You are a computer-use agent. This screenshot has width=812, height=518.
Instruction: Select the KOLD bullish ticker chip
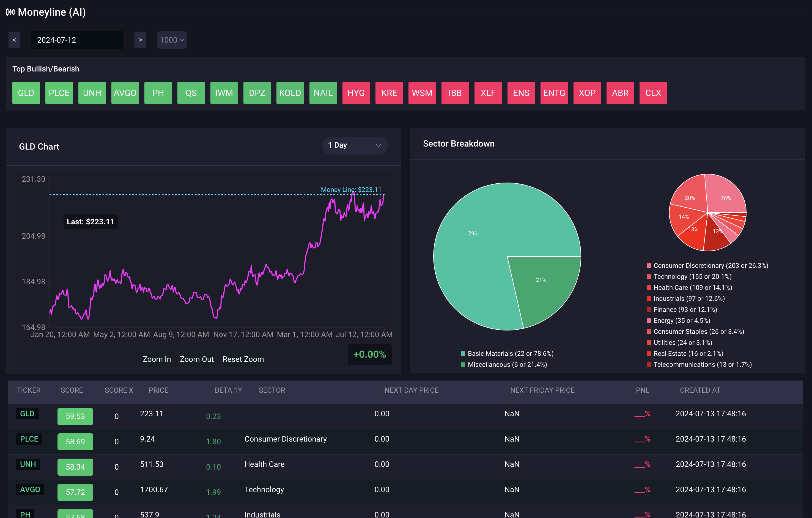click(290, 93)
